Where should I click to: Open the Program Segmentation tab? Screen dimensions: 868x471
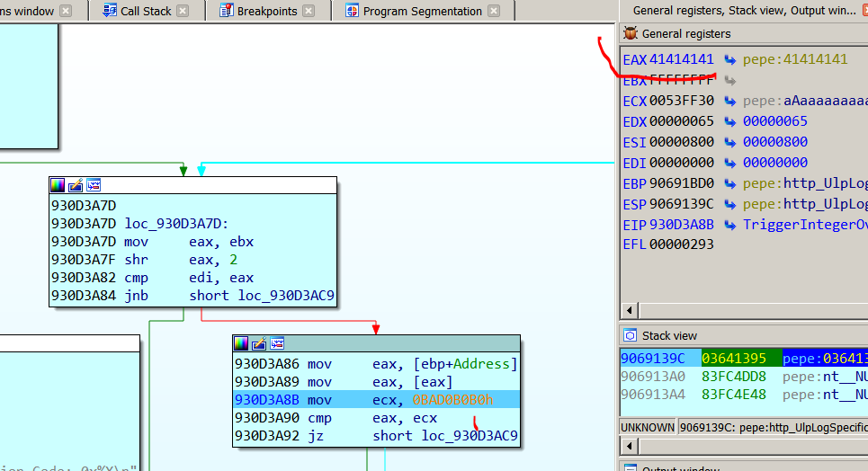click(422, 11)
